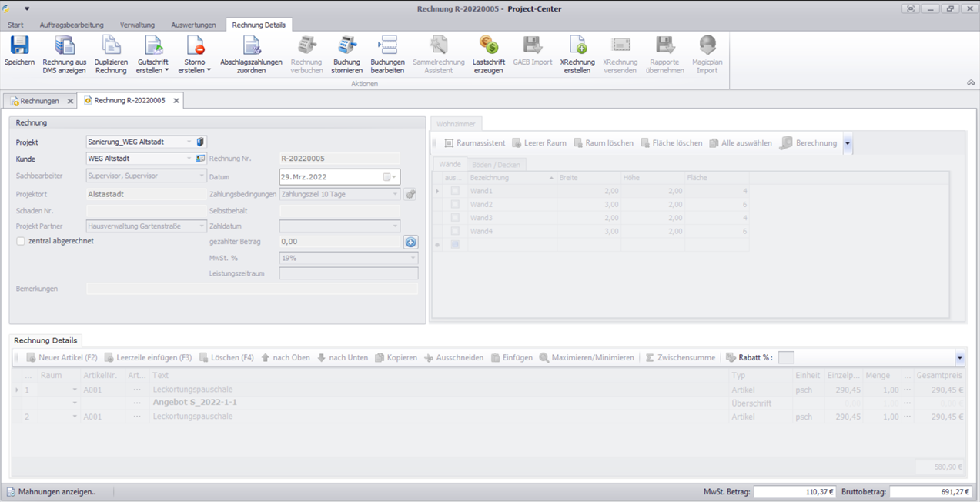Screen dimensions: 980x502
Task: Tick the checkbox for Wand3 row
Action: coord(455,218)
